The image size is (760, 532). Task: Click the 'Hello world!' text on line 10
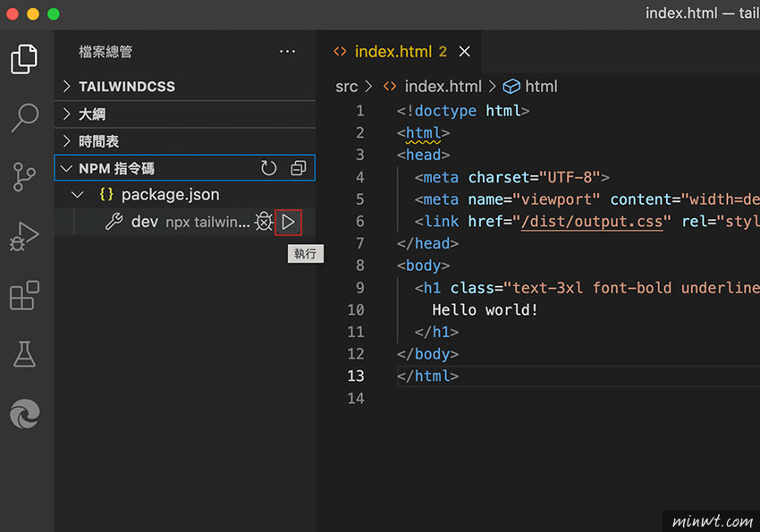point(485,310)
